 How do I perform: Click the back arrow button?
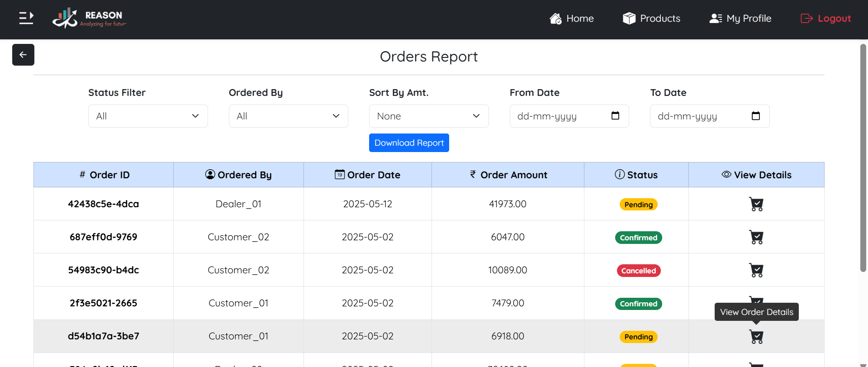[x=23, y=55]
